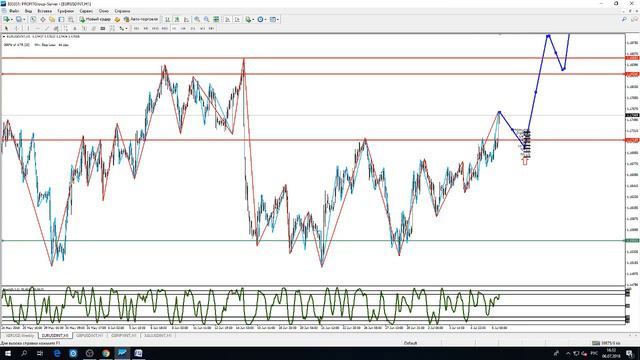Switch chart to Japanese candlesticks
The height and width of the screenshot is (360, 640).
(x=177, y=19)
